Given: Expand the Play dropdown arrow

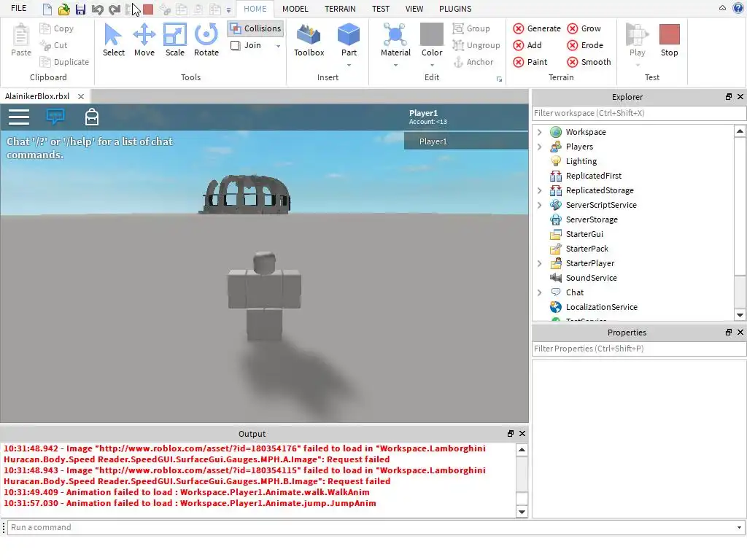Looking at the screenshot, I should click(638, 65).
